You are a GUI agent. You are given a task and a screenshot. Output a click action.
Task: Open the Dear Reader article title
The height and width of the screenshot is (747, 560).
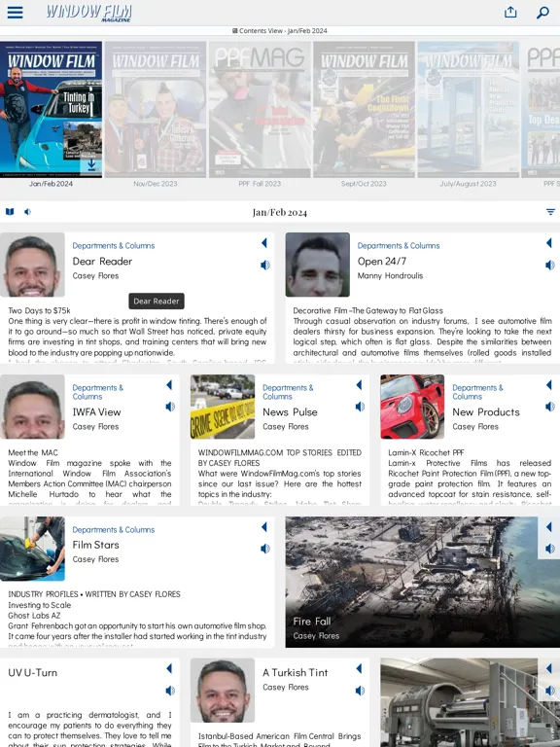(x=102, y=261)
